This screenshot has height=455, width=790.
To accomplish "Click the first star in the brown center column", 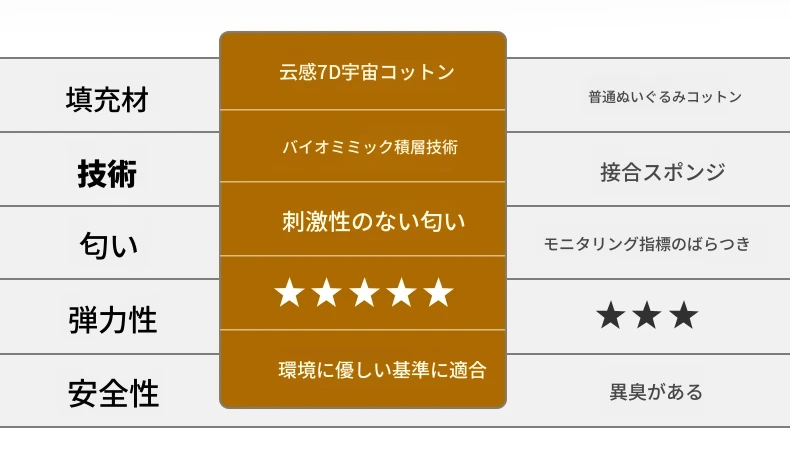I will (x=289, y=293).
